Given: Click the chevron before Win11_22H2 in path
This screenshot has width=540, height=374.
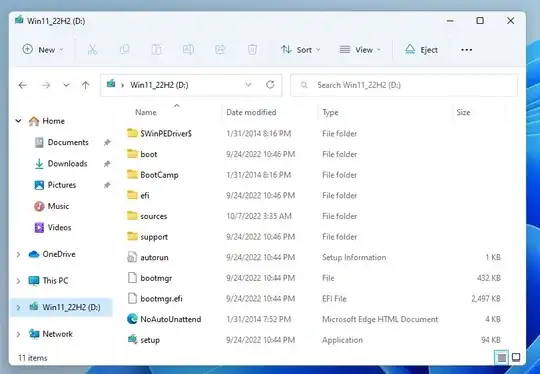Looking at the screenshot, I should 123,85.
